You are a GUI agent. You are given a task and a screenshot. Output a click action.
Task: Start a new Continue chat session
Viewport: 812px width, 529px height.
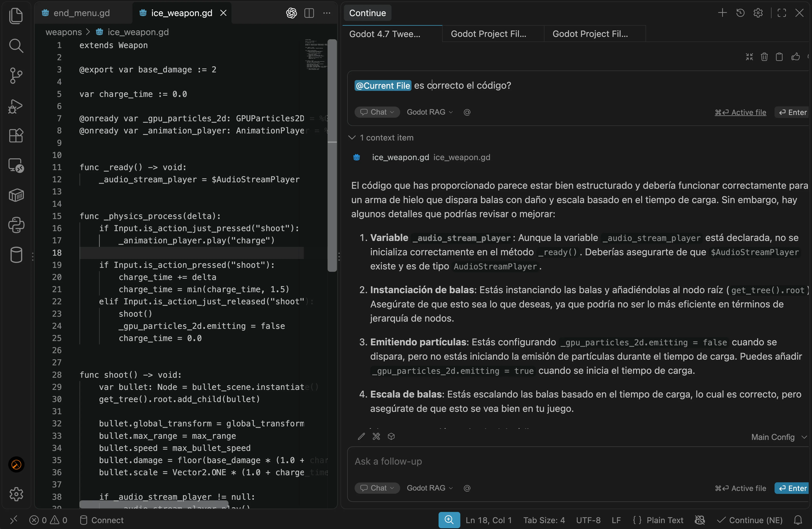(722, 13)
